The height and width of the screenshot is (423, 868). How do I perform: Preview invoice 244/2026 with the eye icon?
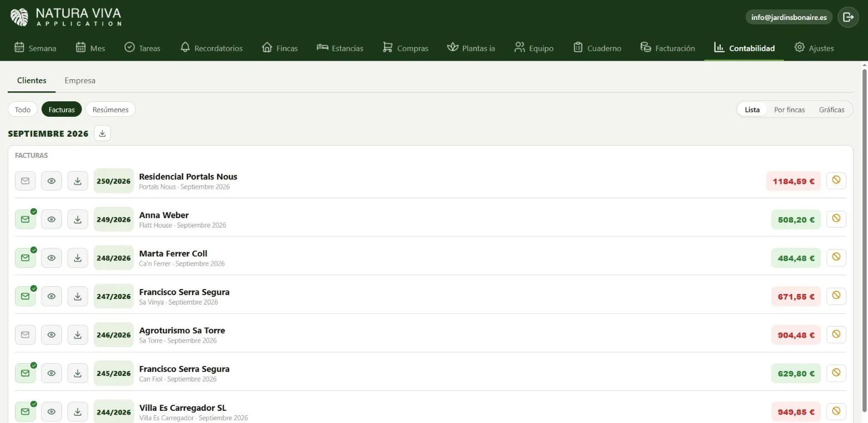pos(51,412)
